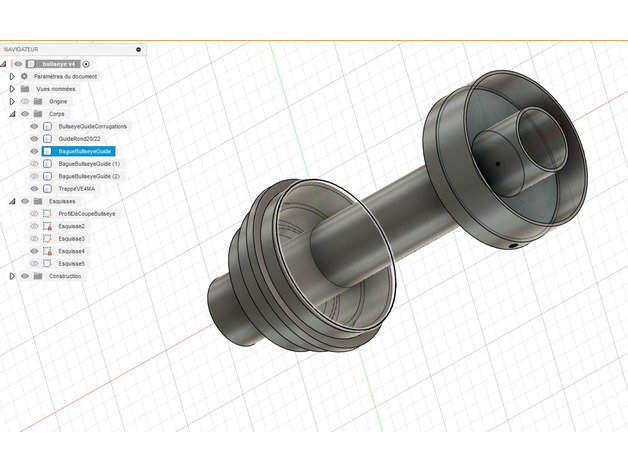Collapse the Navigateur panel with the round button
Image resolution: width=628 pixels, height=472 pixels.
[138, 48]
